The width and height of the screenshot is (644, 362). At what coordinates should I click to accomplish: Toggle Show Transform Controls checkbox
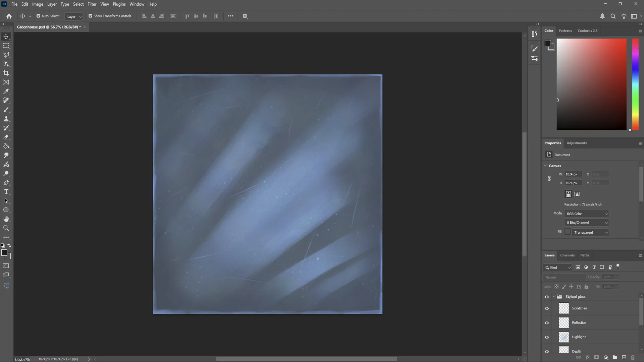pyautogui.click(x=90, y=16)
